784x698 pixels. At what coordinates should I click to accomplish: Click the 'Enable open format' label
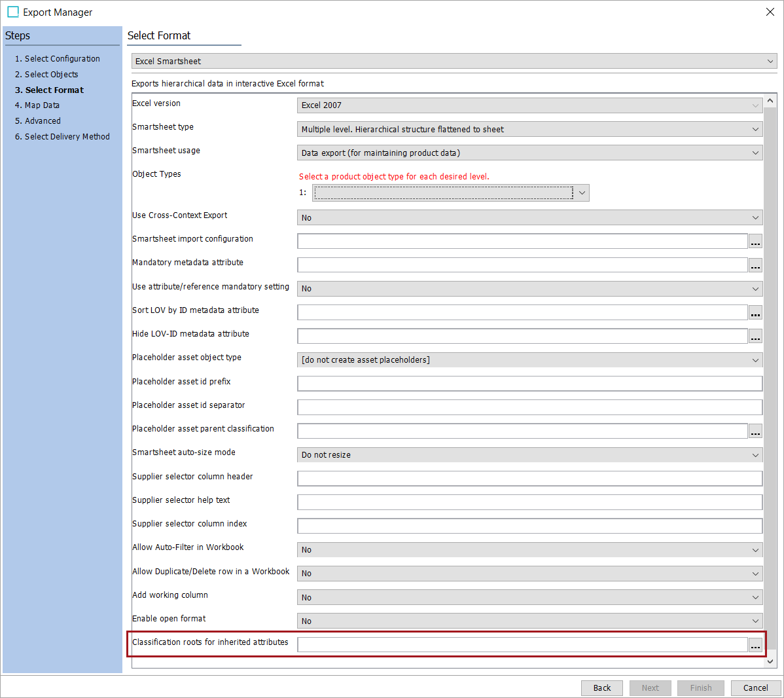(x=169, y=618)
